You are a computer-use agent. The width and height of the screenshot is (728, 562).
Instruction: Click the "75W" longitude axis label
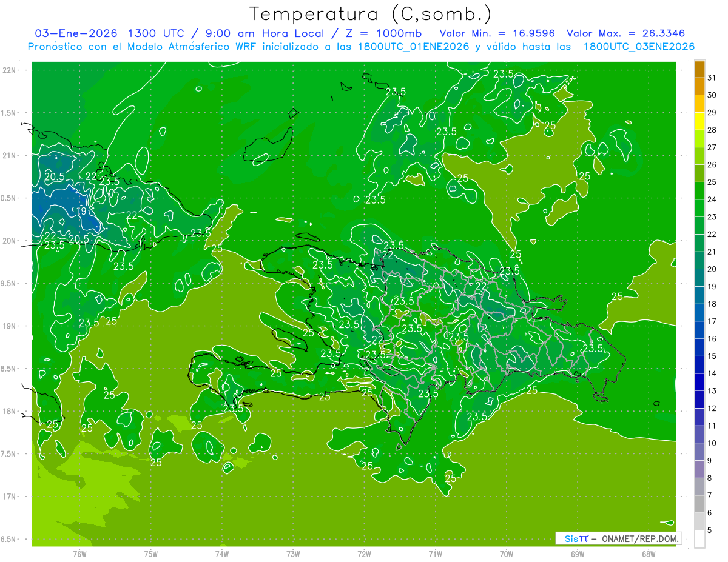click(x=150, y=554)
